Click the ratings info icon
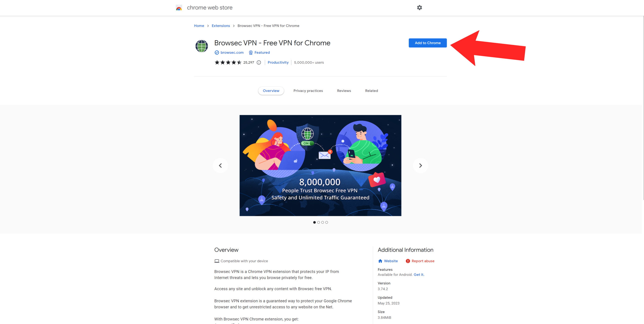This screenshot has width=644, height=324. click(259, 63)
